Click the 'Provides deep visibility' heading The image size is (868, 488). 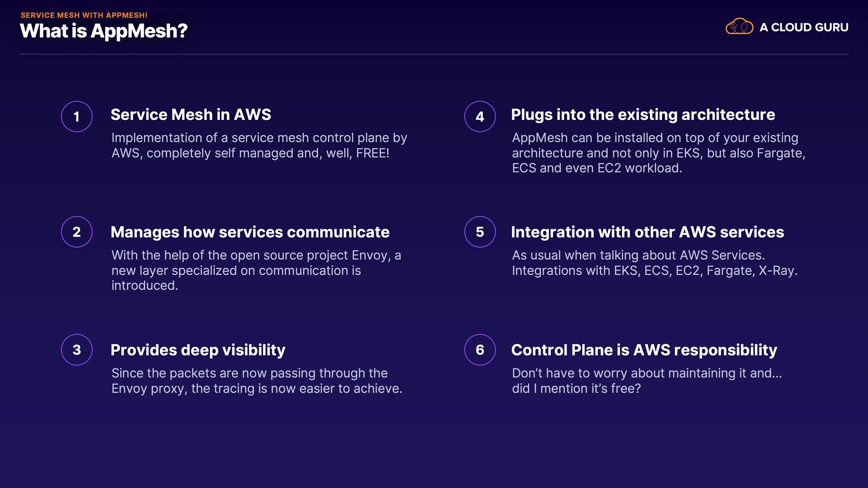(198, 350)
